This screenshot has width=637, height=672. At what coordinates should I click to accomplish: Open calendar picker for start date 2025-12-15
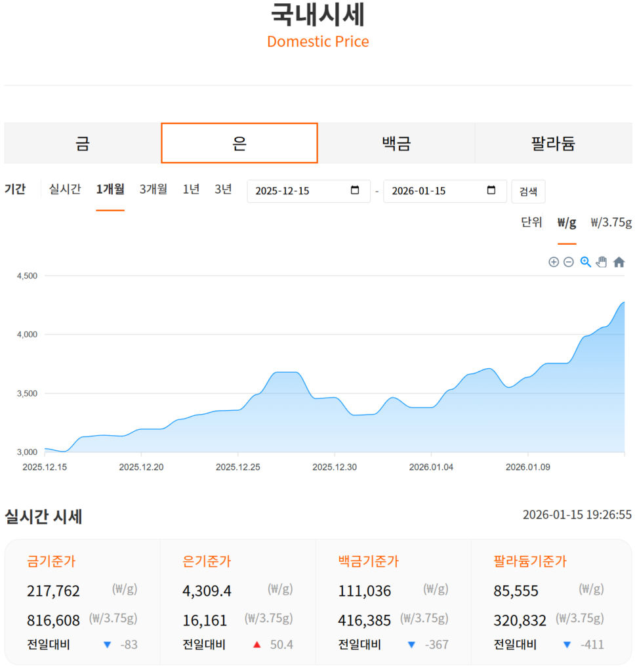point(355,191)
